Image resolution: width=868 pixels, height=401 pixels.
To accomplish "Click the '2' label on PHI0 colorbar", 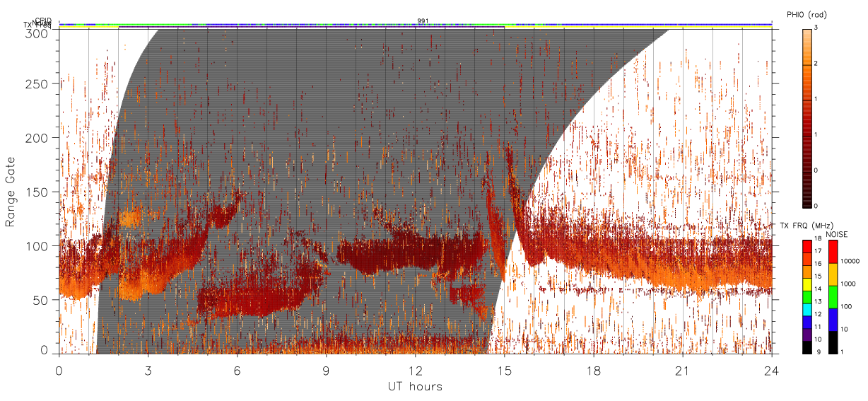I will coord(816,64).
